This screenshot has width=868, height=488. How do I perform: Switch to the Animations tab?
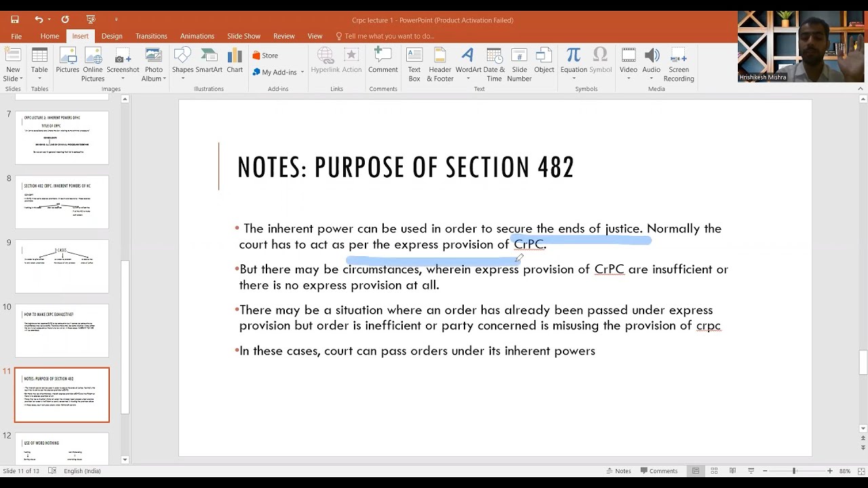point(197,36)
